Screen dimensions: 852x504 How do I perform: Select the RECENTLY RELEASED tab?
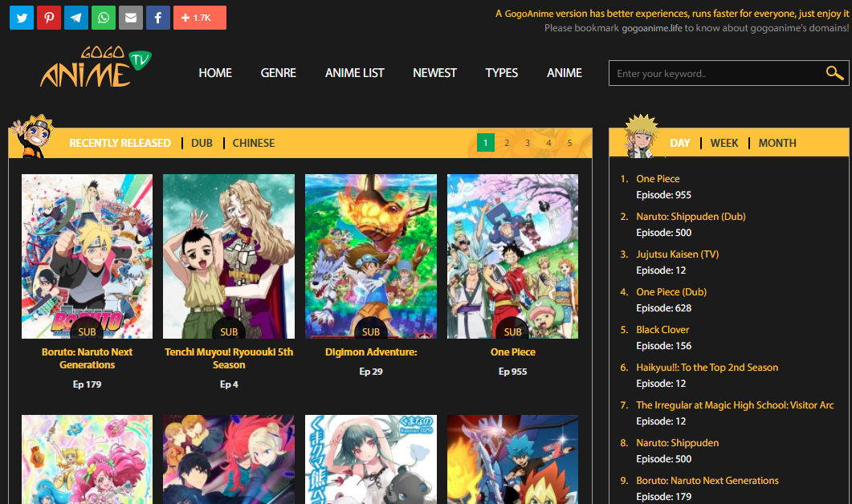[x=120, y=143]
